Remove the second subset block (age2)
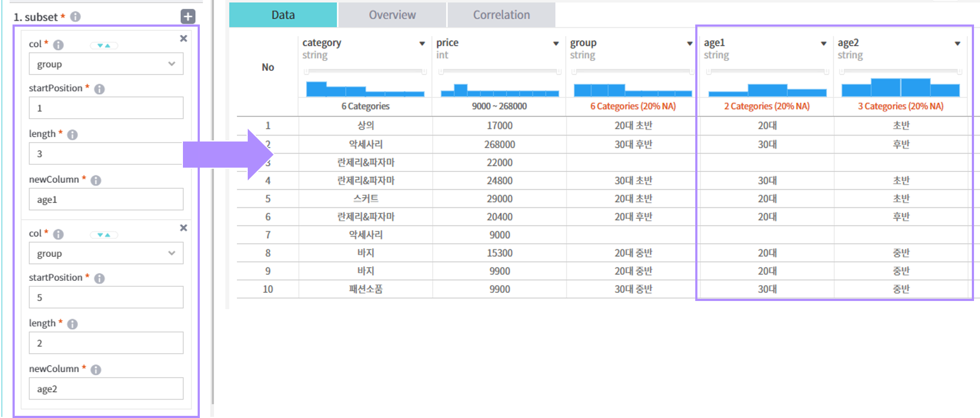The height and width of the screenshot is (418, 980). [x=183, y=228]
